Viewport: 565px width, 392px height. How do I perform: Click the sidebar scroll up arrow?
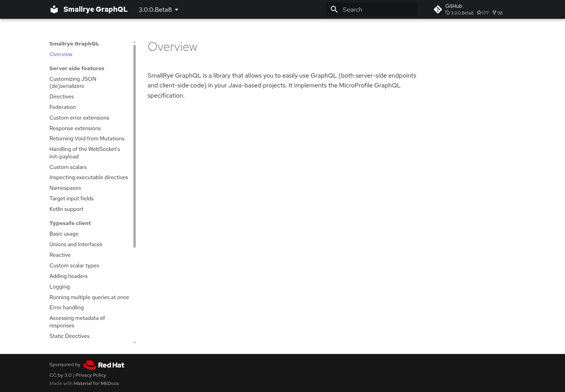pyautogui.click(x=135, y=42)
